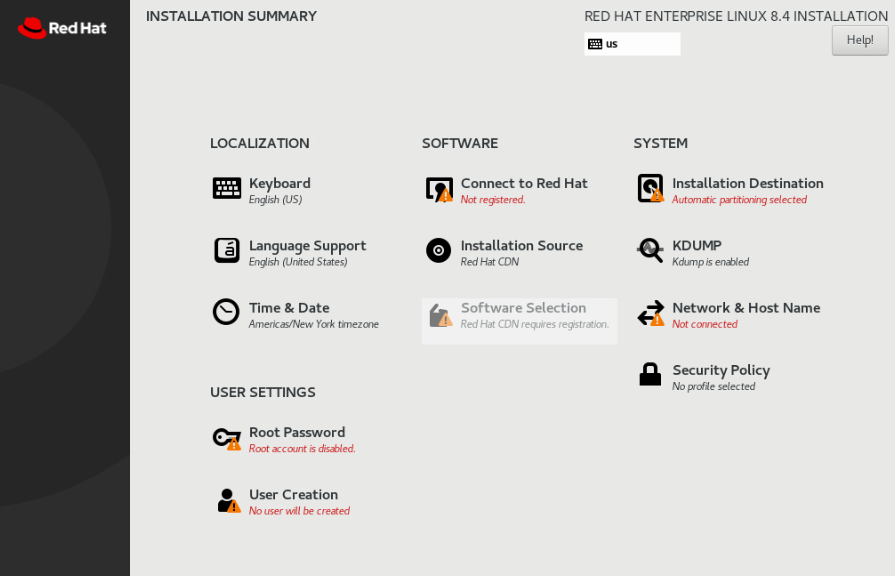Click the User Creation person icon
Viewport: 895px width, 576px height.
click(x=228, y=500)
